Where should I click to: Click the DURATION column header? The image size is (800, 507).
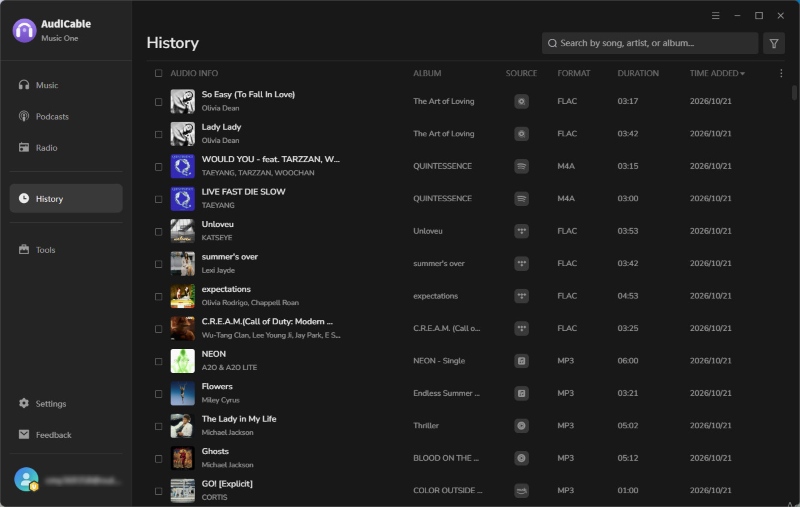638,73
